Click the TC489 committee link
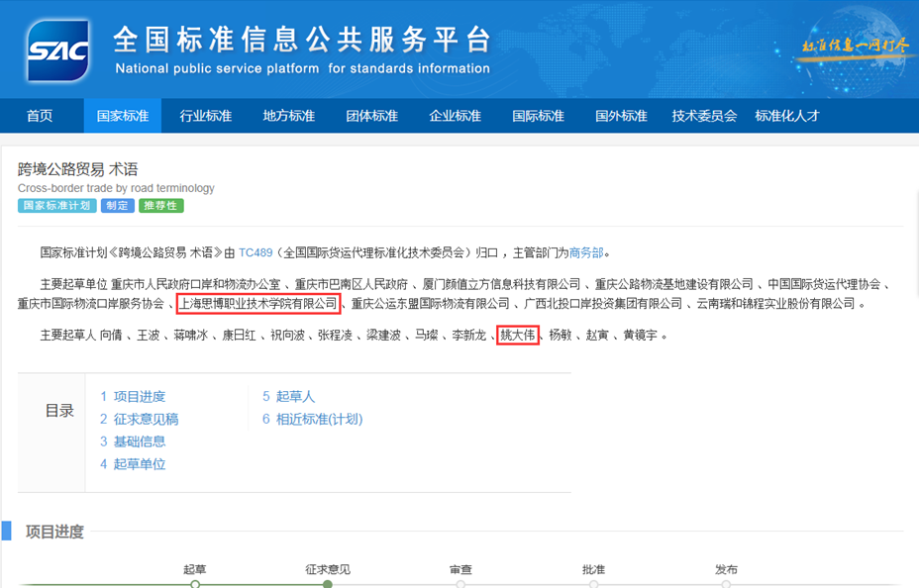This screenshot has width=919, height=588. 255,253
